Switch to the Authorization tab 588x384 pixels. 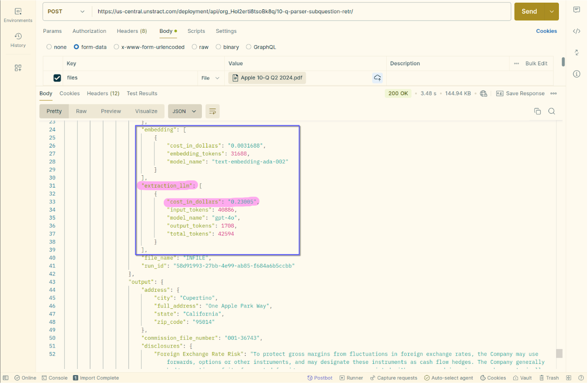click(x=89, y=31)
